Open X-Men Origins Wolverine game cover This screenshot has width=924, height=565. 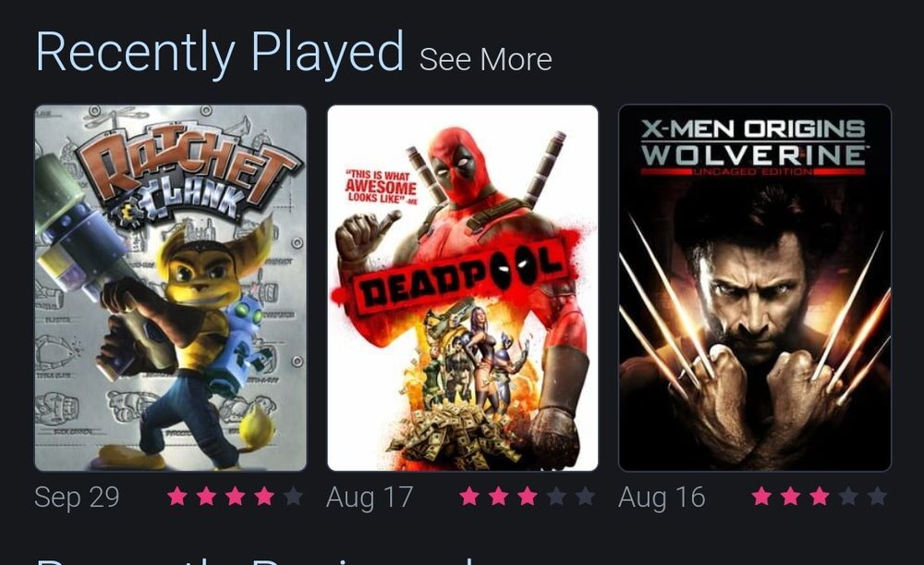tap(755, 288)
